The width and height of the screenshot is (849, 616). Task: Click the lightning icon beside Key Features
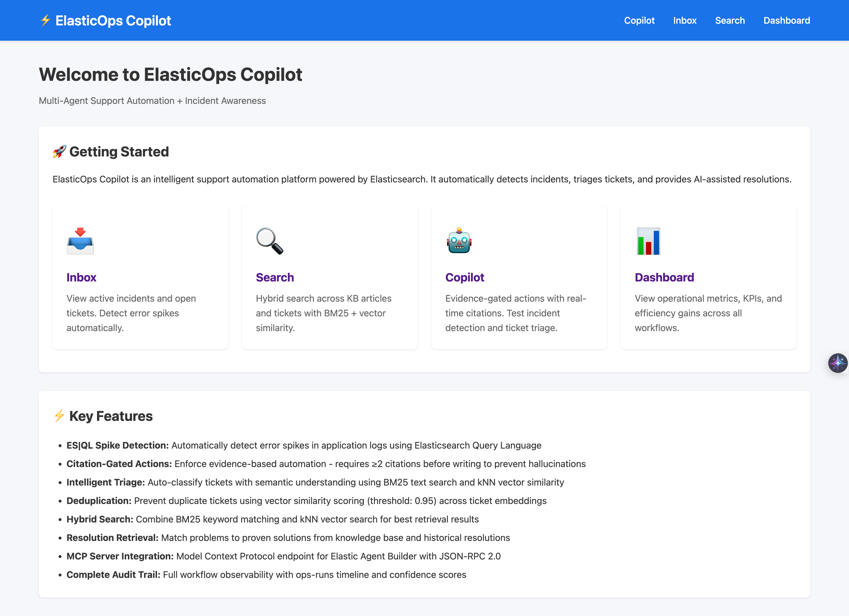(59, 416)
